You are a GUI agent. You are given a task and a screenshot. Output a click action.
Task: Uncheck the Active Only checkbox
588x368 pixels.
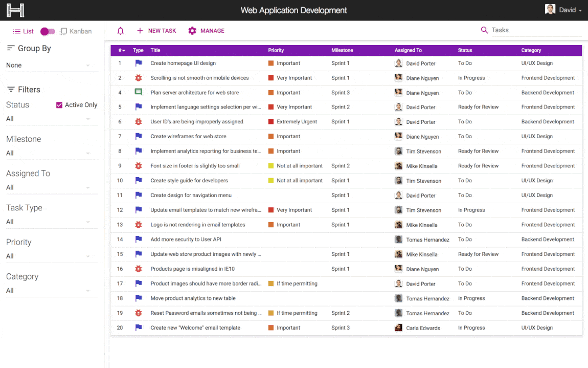pos(59,105)
